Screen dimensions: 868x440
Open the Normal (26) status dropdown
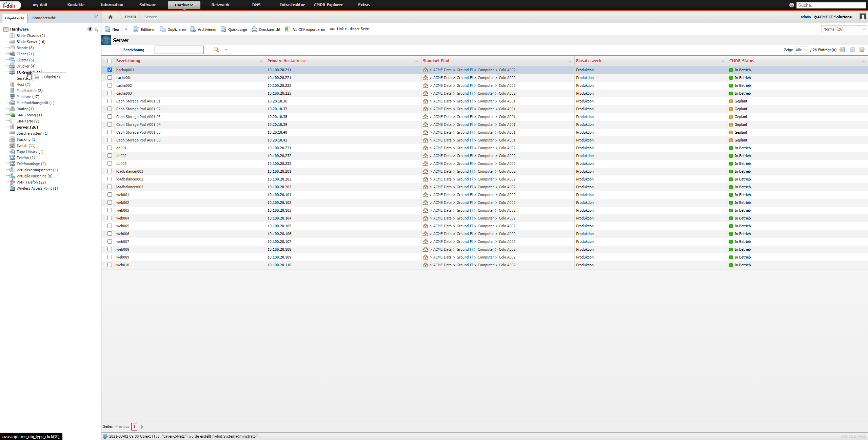[x=844, y=29]
